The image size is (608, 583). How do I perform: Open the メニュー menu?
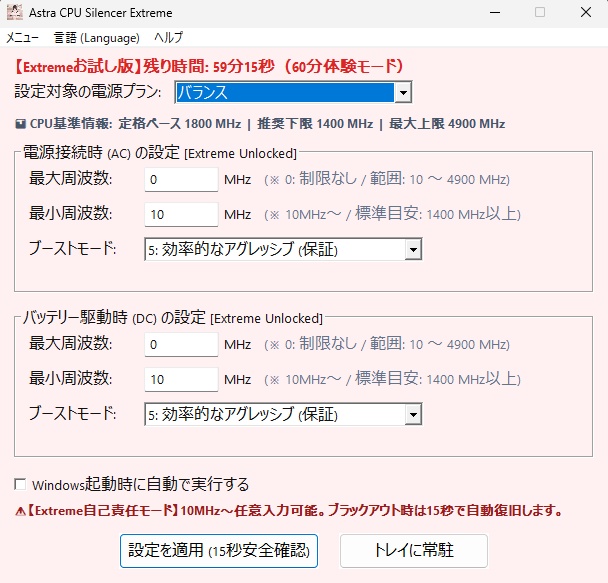click(22, 38)
